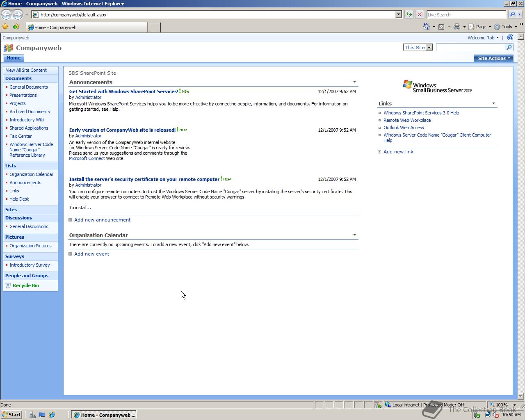525x420 pixels.
Task: Click the Recycle Bin icon in sidebar
Action: pos(8,285)
